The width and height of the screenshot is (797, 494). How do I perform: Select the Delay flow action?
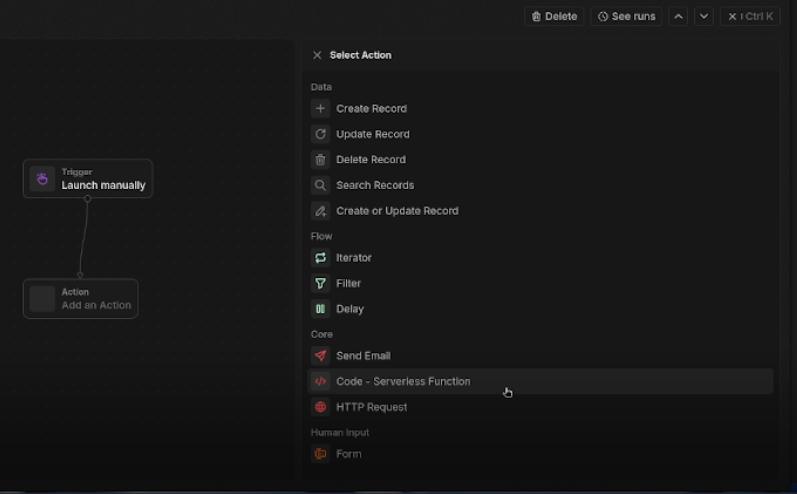(x=541, y=309)
